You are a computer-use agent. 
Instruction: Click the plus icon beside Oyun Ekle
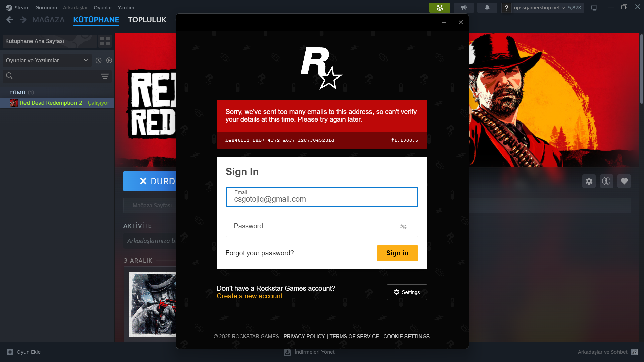point(10,352)
